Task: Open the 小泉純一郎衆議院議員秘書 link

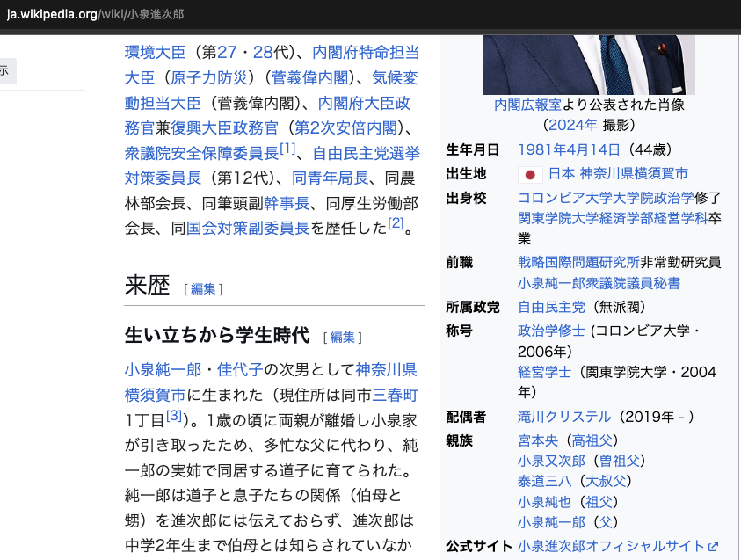Action: [x=599, y=283]
